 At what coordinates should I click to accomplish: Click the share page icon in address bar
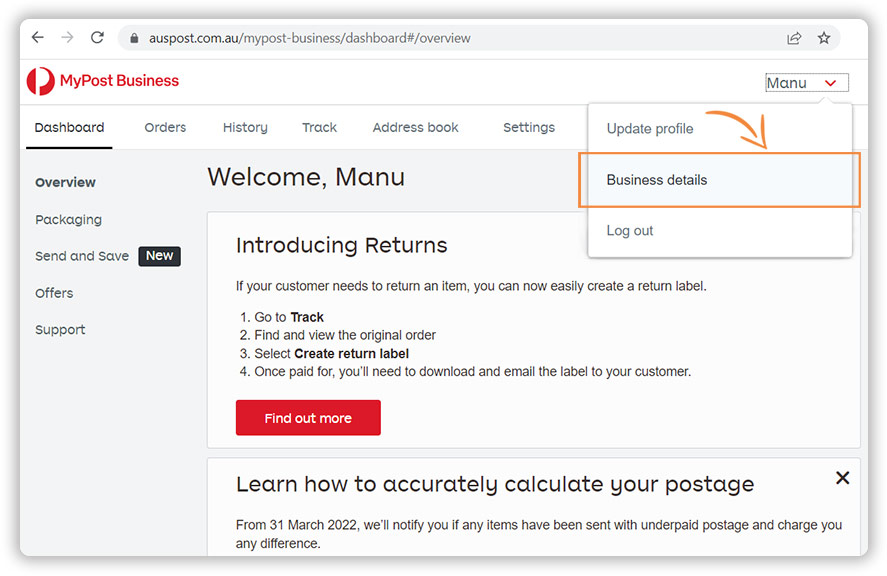tap(794, 38)
